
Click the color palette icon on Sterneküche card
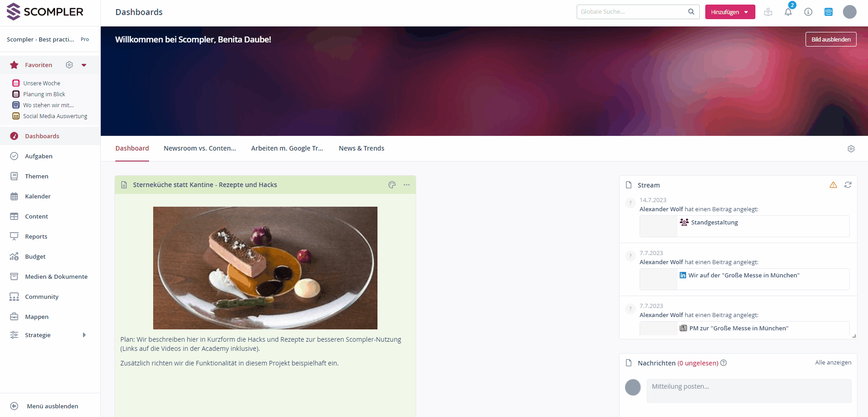click(x=392, y=185)
